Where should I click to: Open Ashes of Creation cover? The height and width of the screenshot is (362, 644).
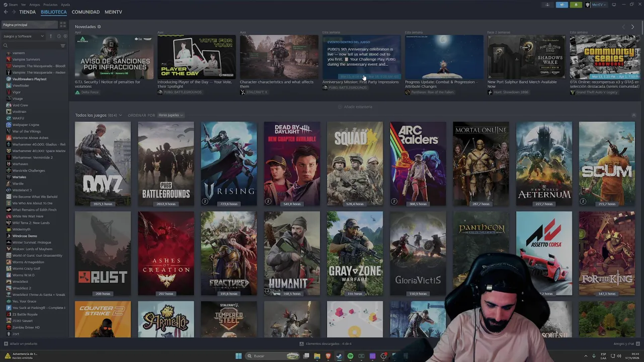(166, 253)
